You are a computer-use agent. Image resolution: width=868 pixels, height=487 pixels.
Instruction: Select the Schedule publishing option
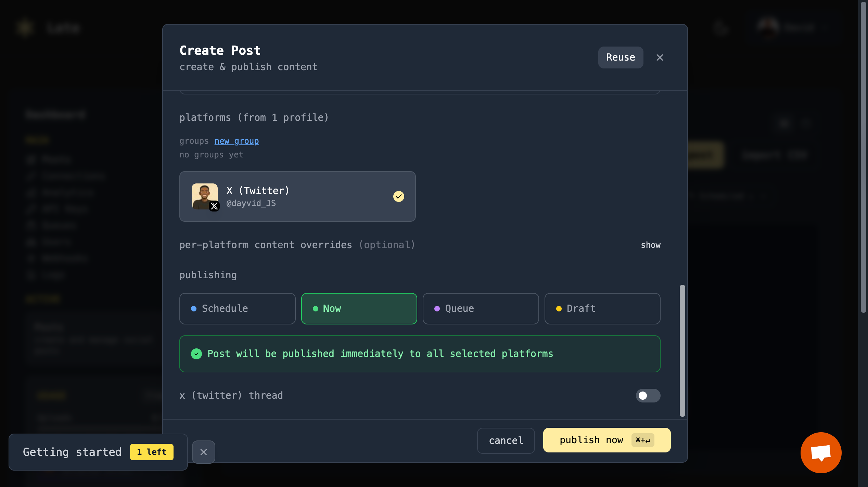click(x=237, y=308)
